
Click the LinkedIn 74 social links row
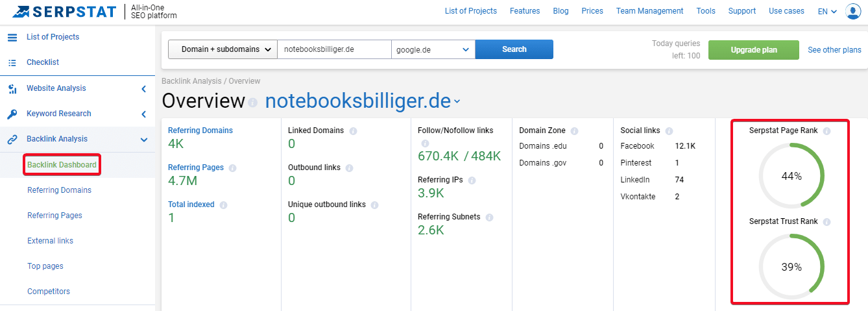(x=652, y=180)
